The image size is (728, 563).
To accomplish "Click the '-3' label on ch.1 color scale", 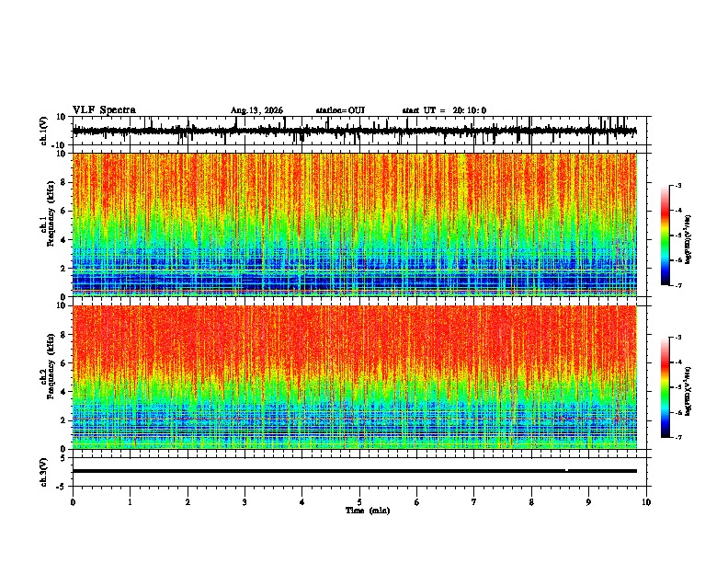I will pyautogui.click(x=678, y=185).
